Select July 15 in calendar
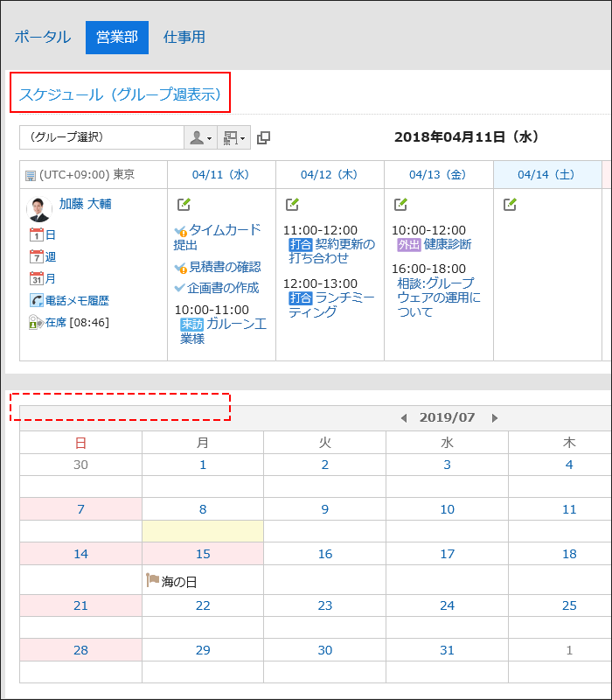612x700 pixels. [203, 554]
